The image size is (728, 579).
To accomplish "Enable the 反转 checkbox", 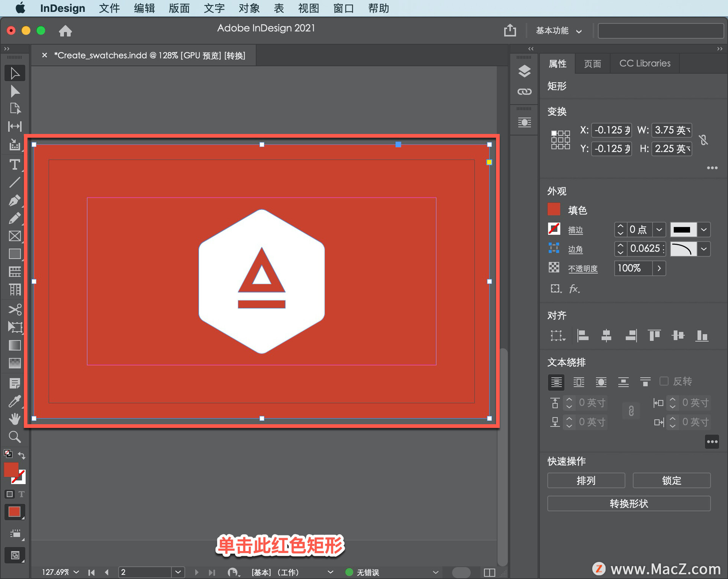I will click(x=664, y=381).
